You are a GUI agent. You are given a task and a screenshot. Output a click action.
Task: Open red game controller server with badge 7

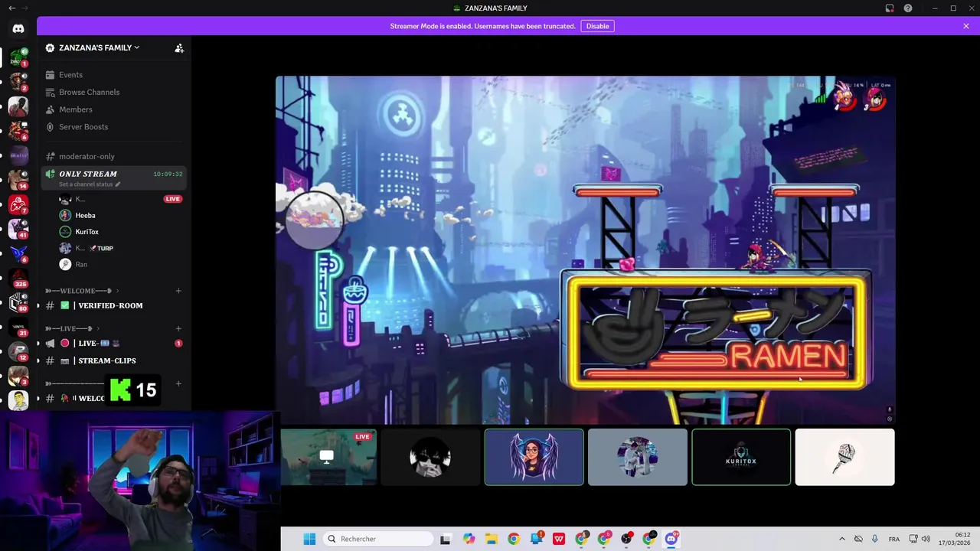18,204
